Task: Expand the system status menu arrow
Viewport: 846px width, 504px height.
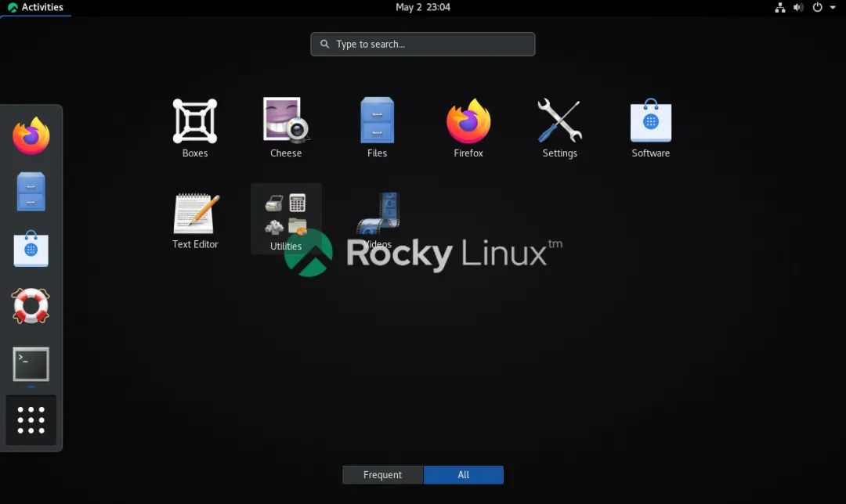Action: click(833, 7)
